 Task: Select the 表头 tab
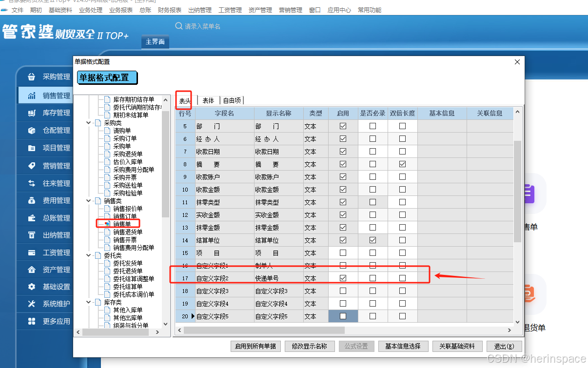coord(185,101)
